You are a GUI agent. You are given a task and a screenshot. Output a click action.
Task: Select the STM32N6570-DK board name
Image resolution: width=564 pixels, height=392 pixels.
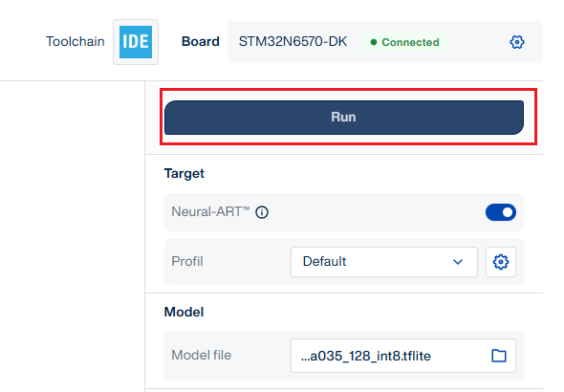[x=293, y=42]
